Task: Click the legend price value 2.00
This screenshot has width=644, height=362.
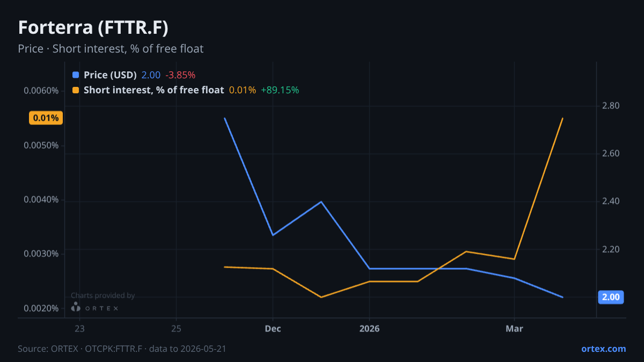Action: pos(151,75)
